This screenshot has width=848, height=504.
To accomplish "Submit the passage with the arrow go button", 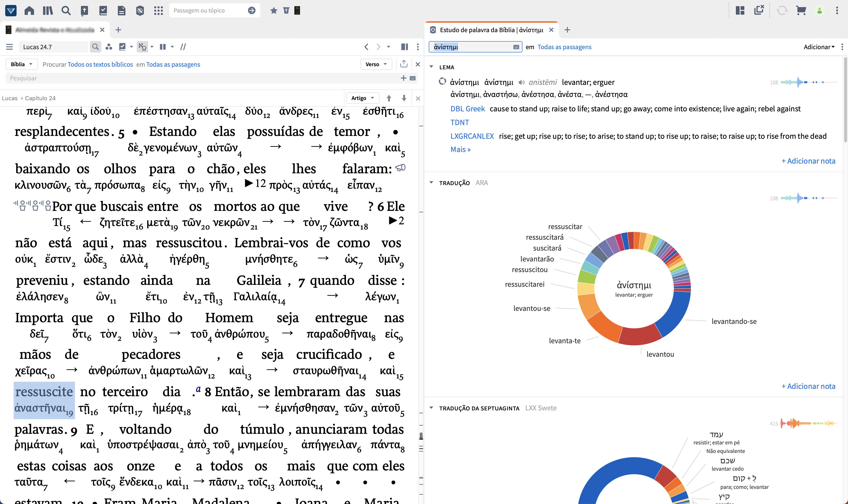I will click(252, 11).
